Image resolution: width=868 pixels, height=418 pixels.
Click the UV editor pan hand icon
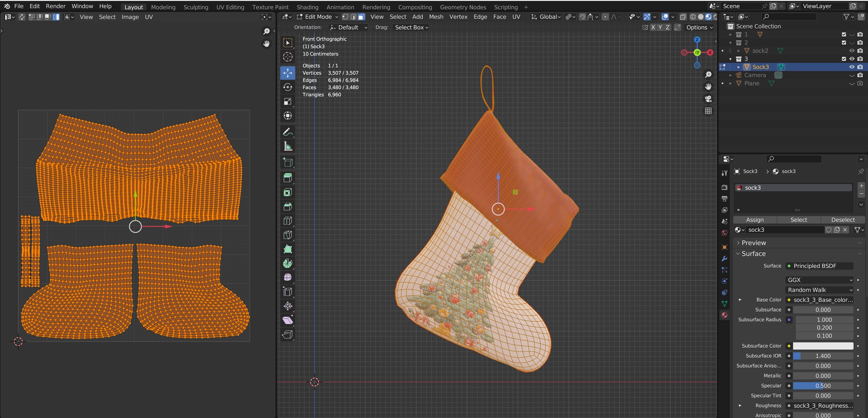[267, 44]
